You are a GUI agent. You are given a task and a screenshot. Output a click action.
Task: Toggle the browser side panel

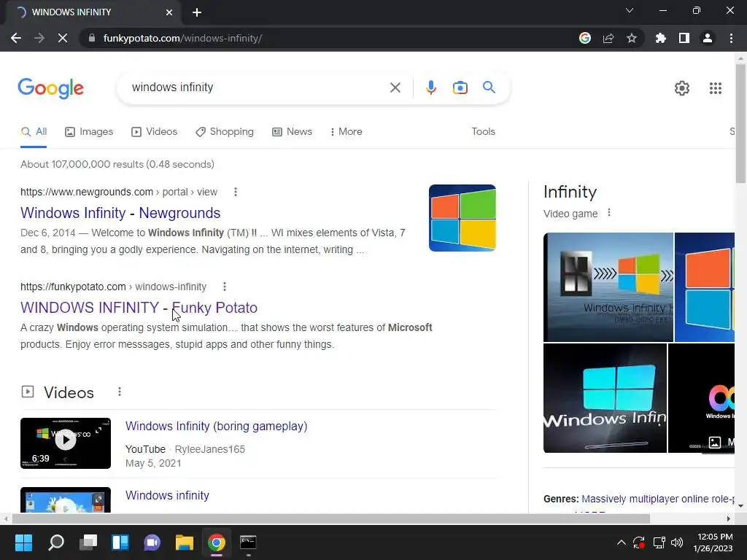(684, 38)
